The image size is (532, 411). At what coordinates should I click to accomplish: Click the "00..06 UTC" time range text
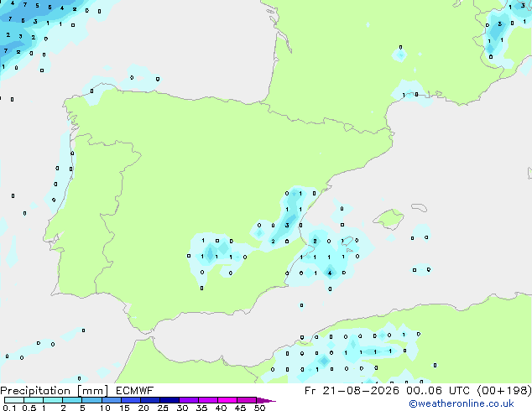[438, 391]
